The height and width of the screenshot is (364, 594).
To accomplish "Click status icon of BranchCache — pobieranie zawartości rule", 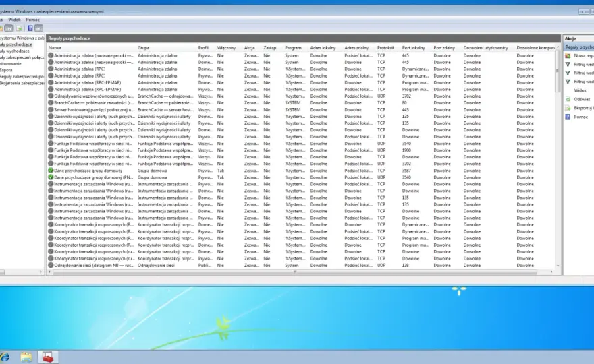I will (51, 103).
